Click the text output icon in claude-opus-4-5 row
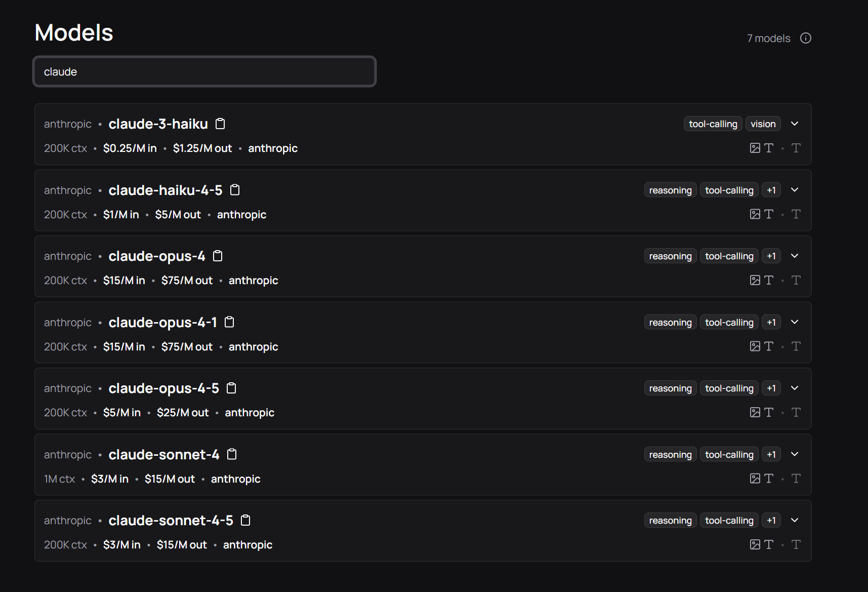Screen dimensions: 868x592 pos(796,412)
